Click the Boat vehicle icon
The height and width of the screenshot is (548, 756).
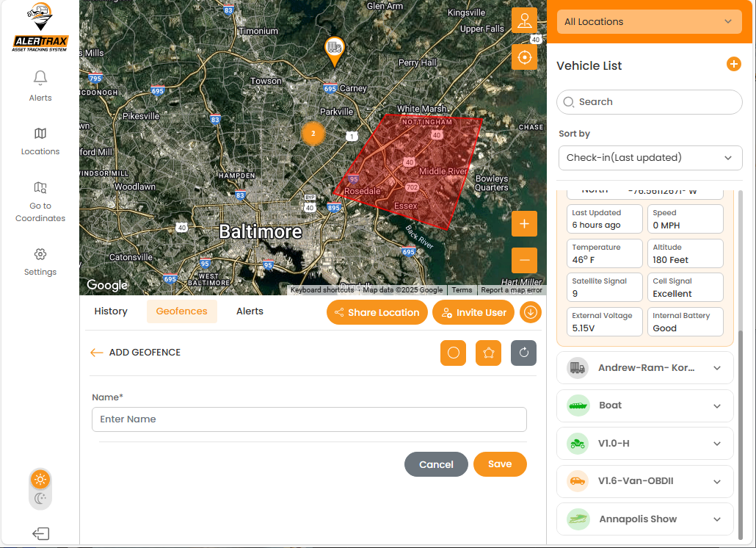click(x=578, y=405)
